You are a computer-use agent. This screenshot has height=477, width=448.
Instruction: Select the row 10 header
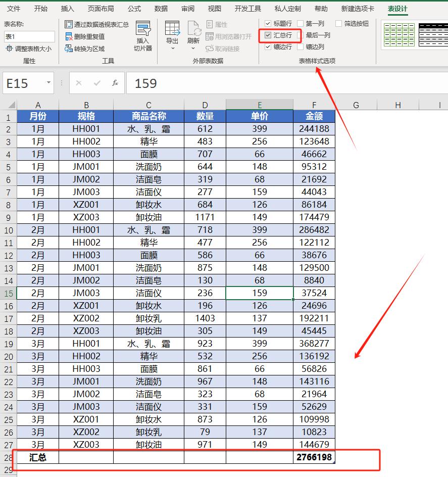(9, 230)
